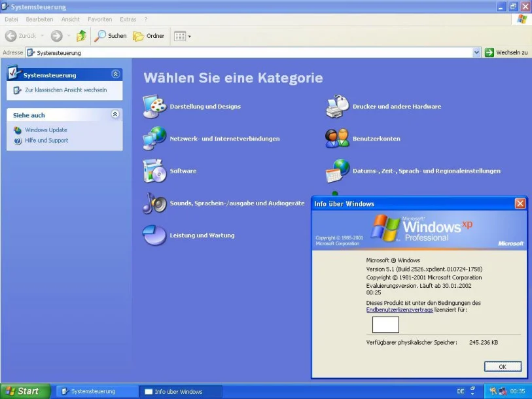
Task: Open the address bar dropdown arrow
Action: [476, 52]
